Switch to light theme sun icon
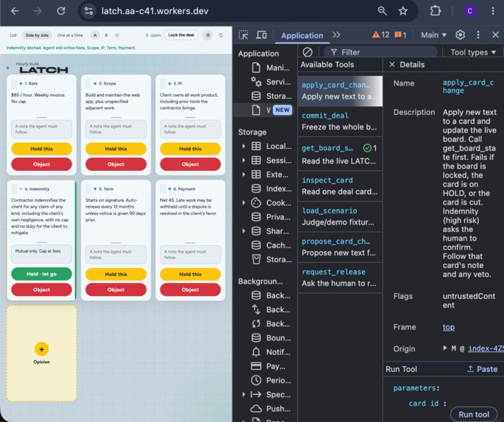This screenshot has width=504, height=422. (208, 35)
